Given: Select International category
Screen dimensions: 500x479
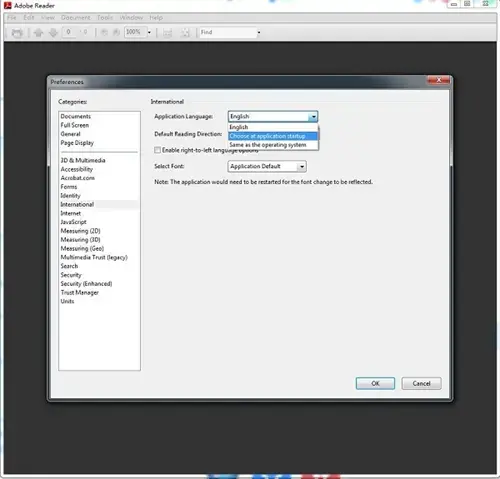Looking at the screenshot, I should (77, 204).
